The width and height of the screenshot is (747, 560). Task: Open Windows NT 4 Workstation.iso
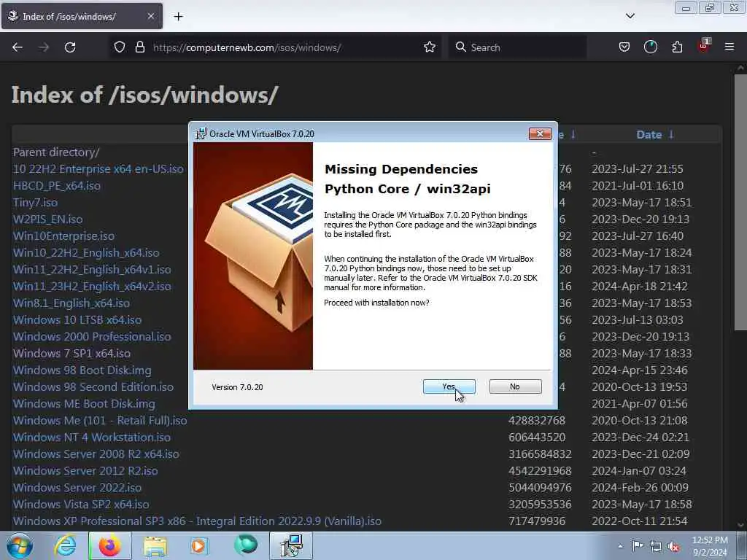point(92,437)
